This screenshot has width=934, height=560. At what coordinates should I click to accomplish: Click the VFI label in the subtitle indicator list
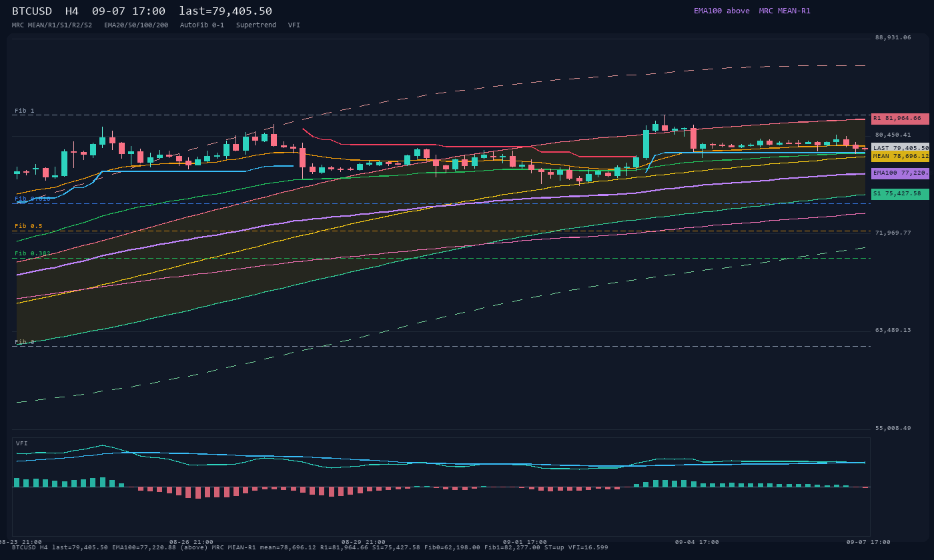[294, 25]
